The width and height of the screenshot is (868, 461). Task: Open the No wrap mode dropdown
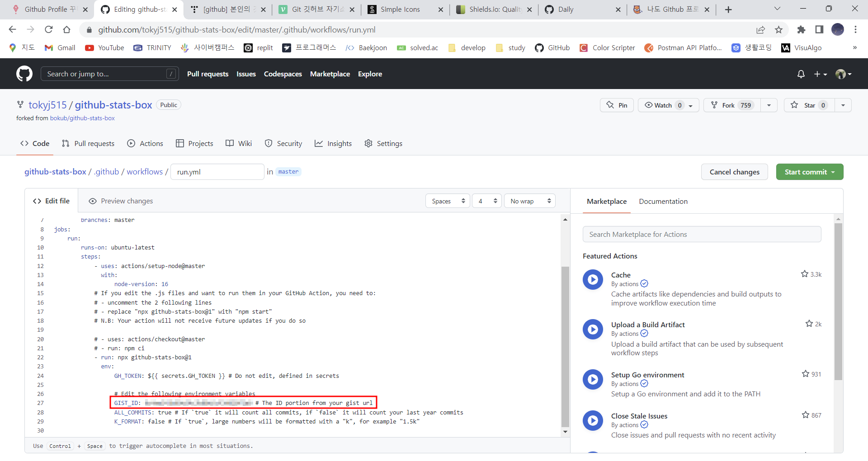pyautogui.click(x=530, y=201)
